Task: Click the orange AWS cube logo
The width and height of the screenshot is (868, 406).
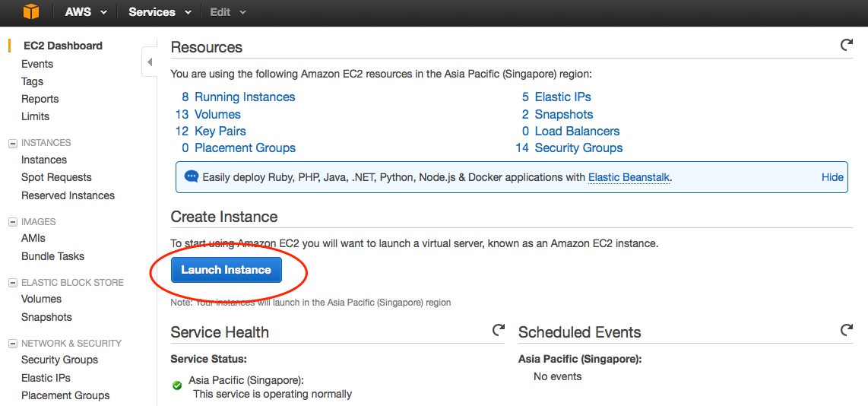Action: pos(30,11)
